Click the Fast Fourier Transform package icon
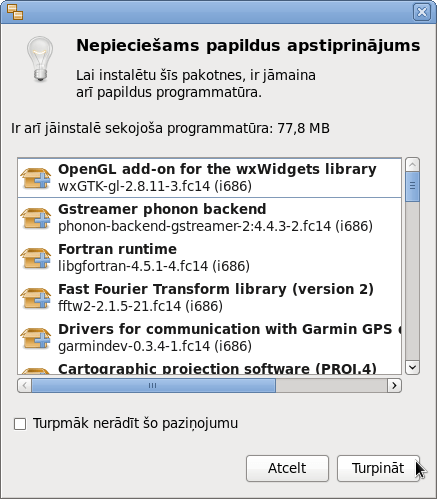 (x=36, y=298)
